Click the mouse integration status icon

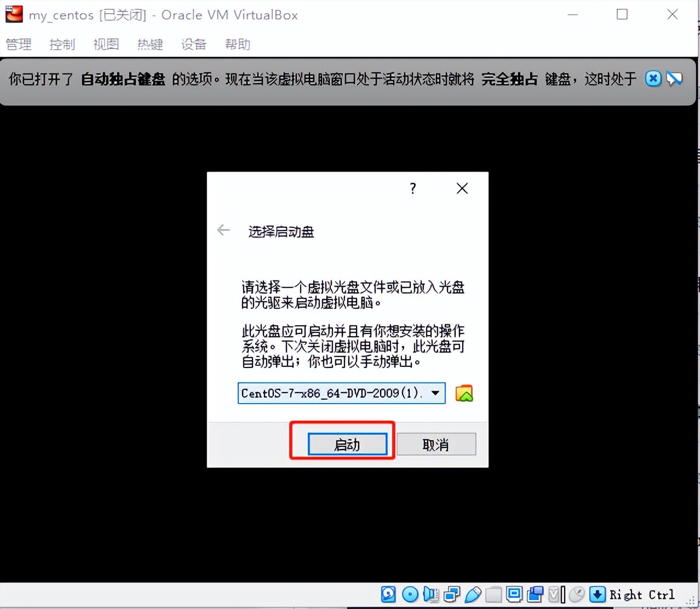[577, 594]
